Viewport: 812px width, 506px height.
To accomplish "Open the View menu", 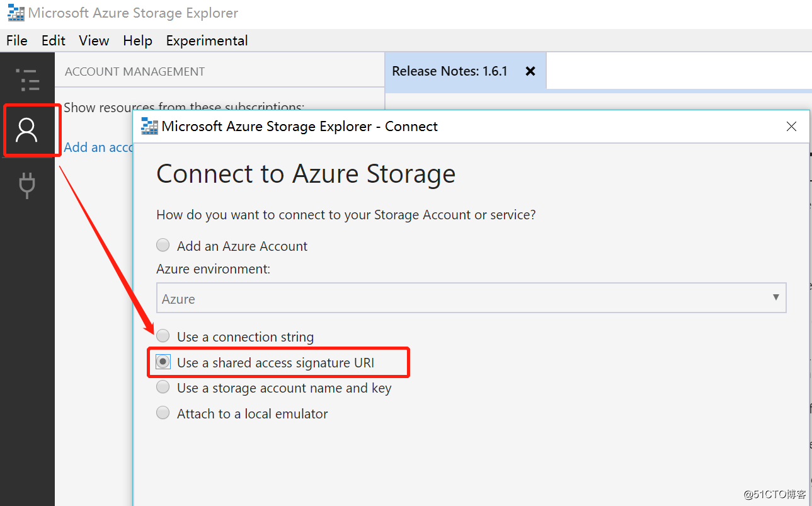I will click(94, 40).
